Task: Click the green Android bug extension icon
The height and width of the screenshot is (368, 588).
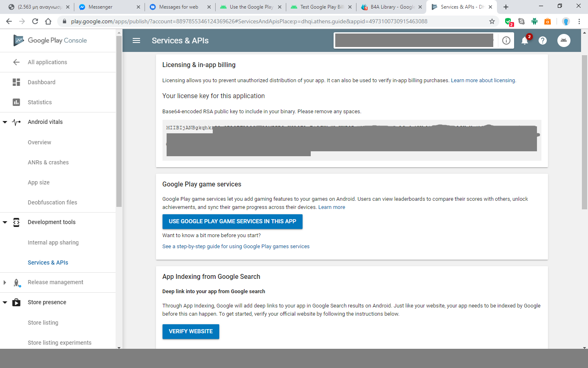Action: [x=535, y=21]
